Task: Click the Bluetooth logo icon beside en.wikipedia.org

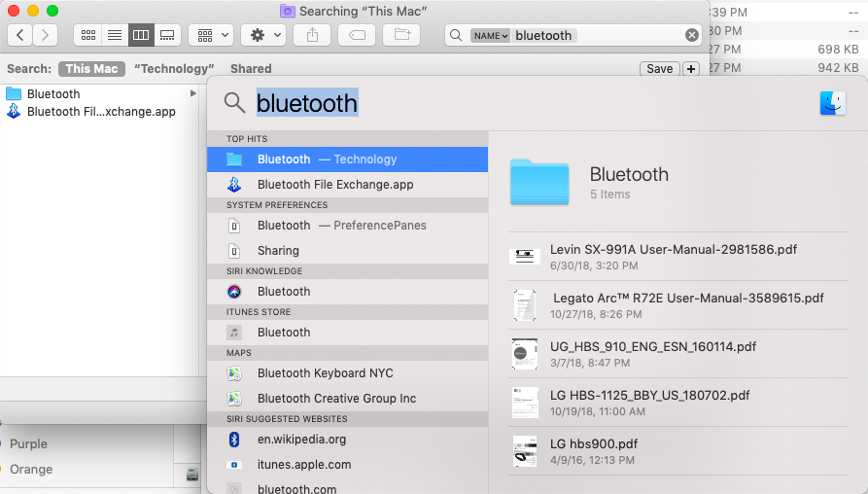Action: pos(234,440)
